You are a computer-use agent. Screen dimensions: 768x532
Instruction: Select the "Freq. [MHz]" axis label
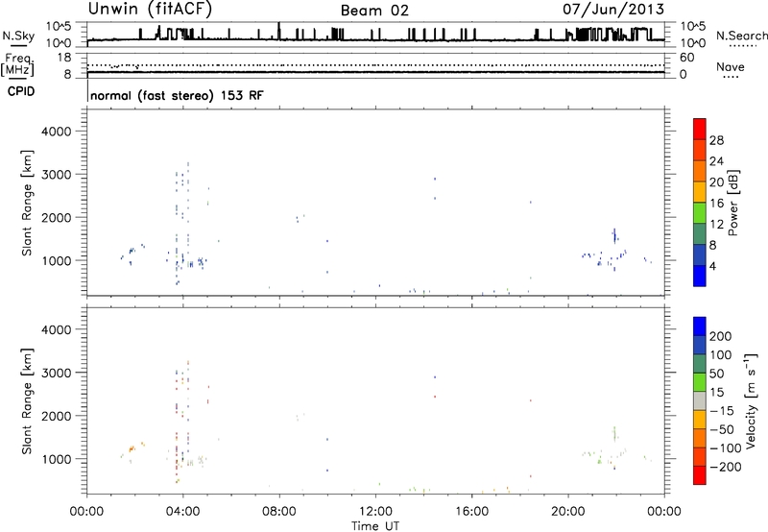pos(18,65)
